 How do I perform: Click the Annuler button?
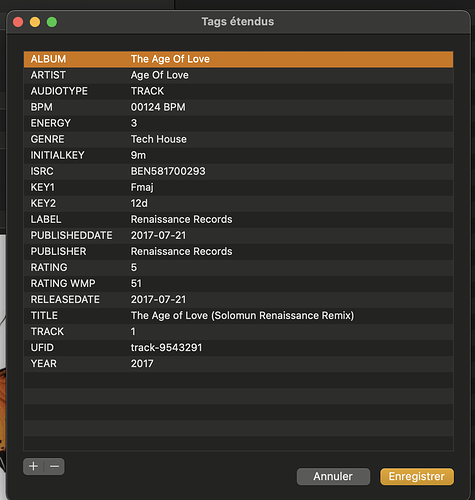pos(333,476)
